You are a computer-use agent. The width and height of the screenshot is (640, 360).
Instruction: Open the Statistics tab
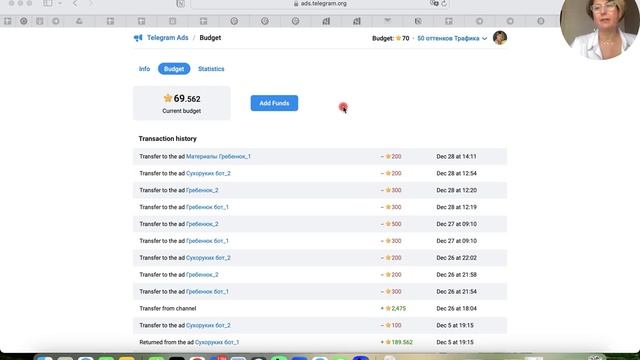pos(211,69)
